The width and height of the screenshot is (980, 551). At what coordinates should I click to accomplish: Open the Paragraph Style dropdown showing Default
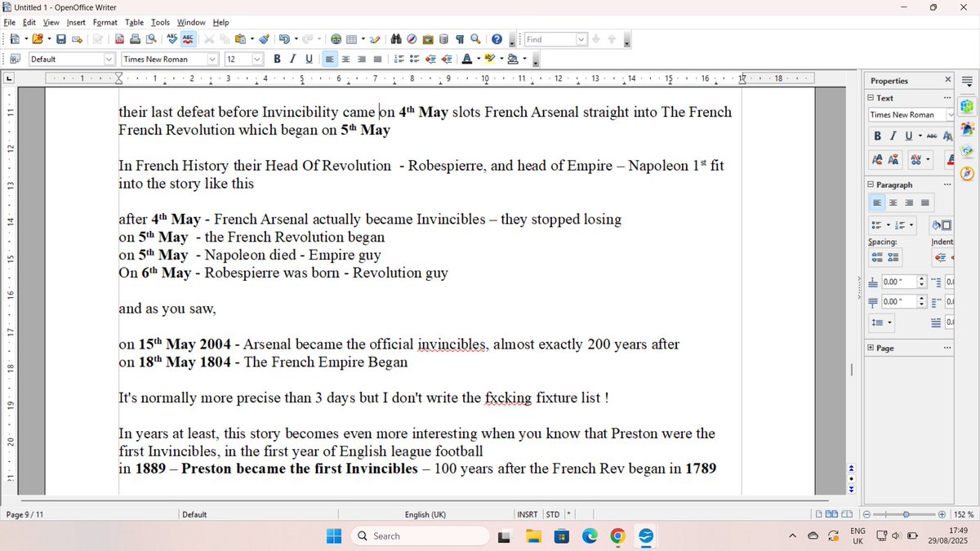click(x=109, y=59)
